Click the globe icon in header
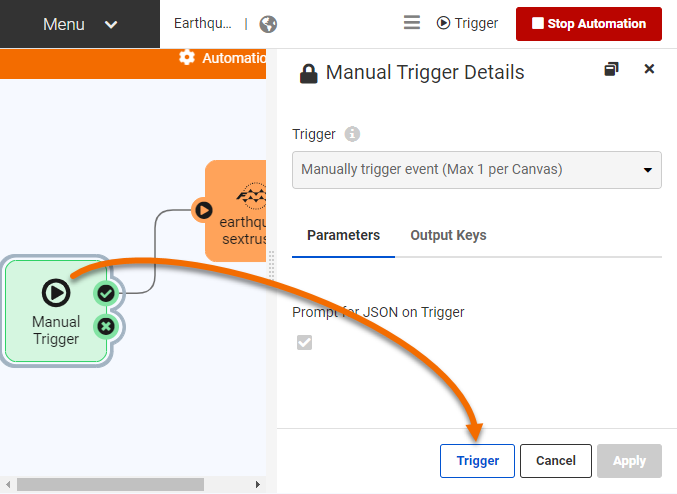Screen dimensions: 677x494 point(268,24)
